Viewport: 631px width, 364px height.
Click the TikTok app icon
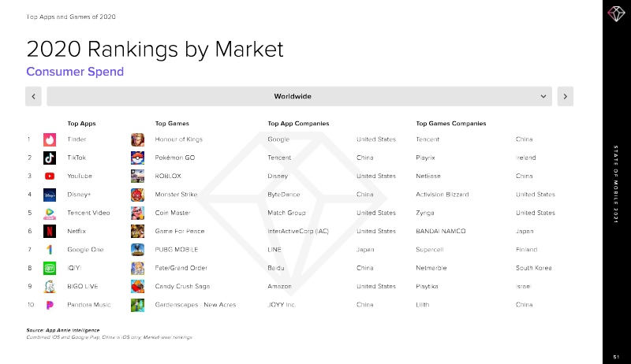(x=50, y=158)
